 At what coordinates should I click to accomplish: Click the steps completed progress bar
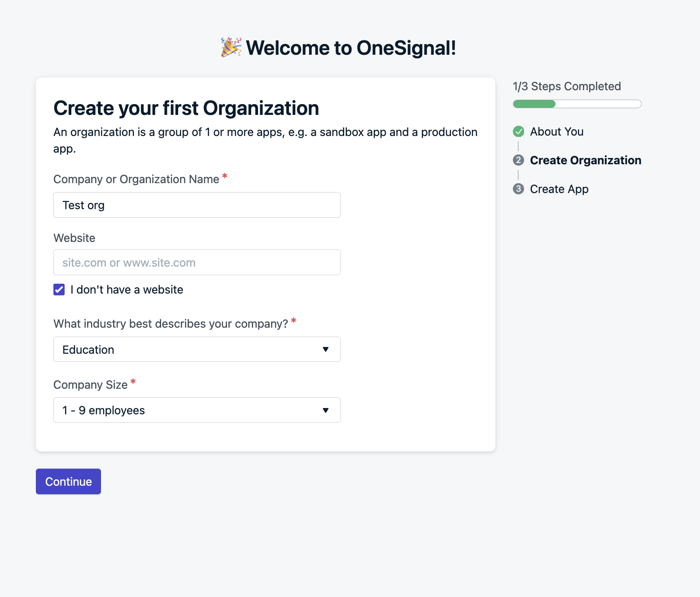[x=577, y=104]
